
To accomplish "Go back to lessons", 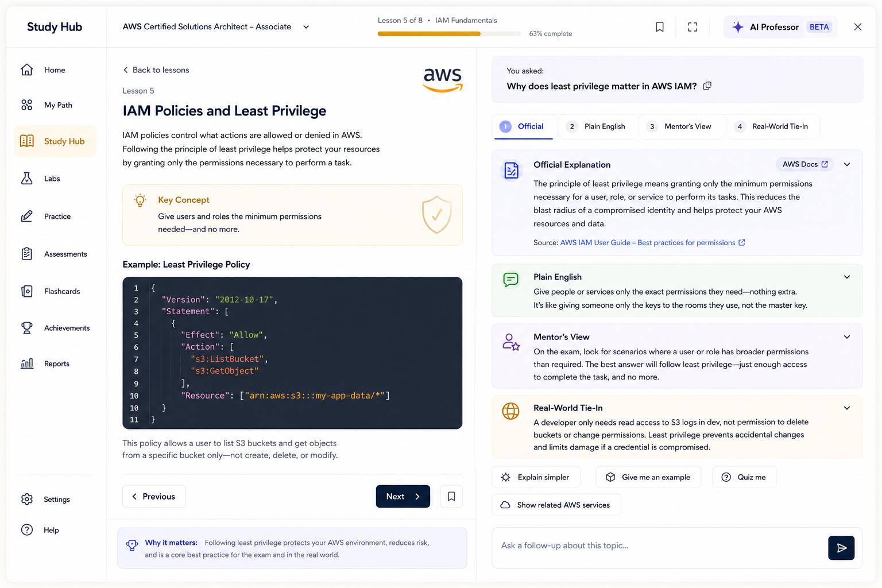I will pos(156,70).
